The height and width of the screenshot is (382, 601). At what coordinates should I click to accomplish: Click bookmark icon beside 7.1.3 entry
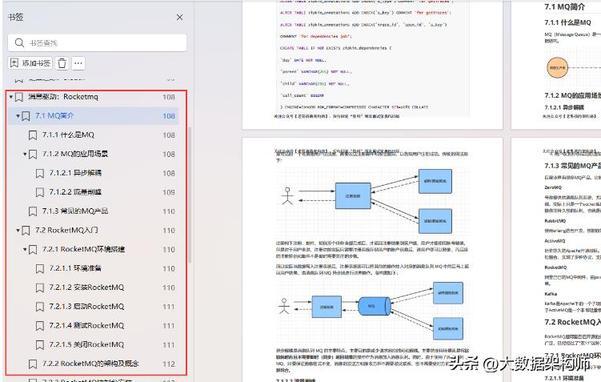coord(33,211)
